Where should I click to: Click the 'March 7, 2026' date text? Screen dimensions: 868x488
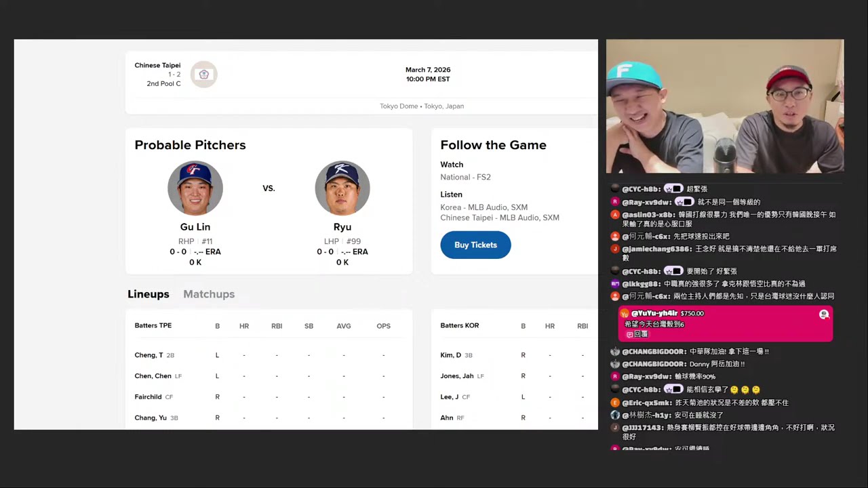[x=428, y=70]
